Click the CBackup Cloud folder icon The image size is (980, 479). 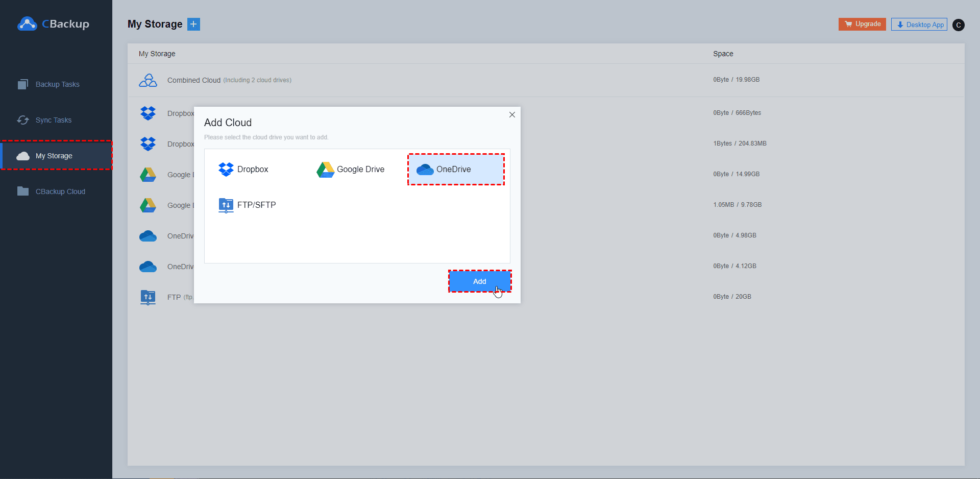(23, 191)
